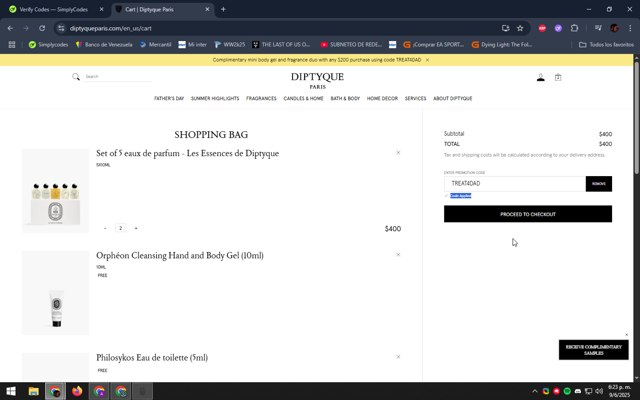Open Chrome three-dot menu
Screen dimensions: 640x400
click(630, 28)
